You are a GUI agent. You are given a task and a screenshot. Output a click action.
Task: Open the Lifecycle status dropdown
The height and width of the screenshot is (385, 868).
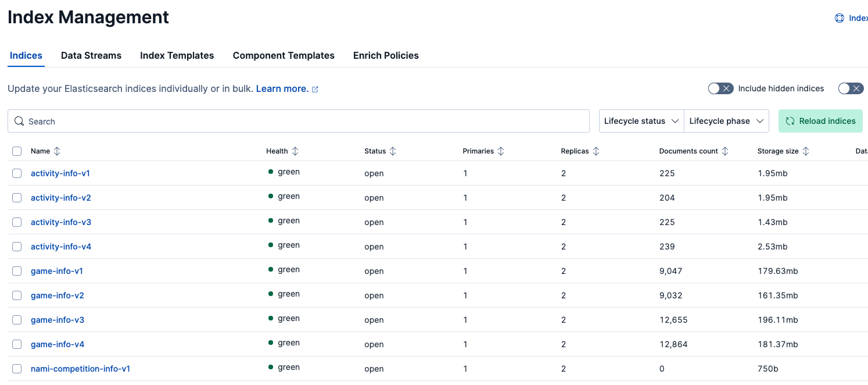[x=641, y=121]
